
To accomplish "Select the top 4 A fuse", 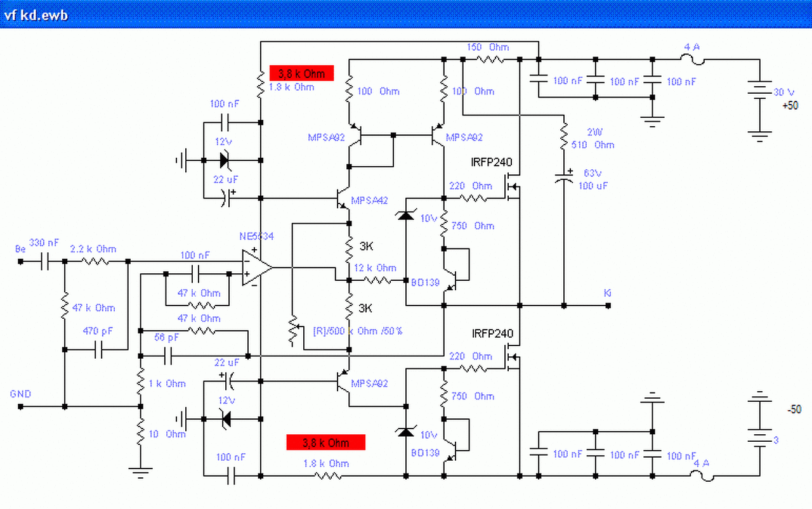I will pyautogui.click(x=692, y=60).
